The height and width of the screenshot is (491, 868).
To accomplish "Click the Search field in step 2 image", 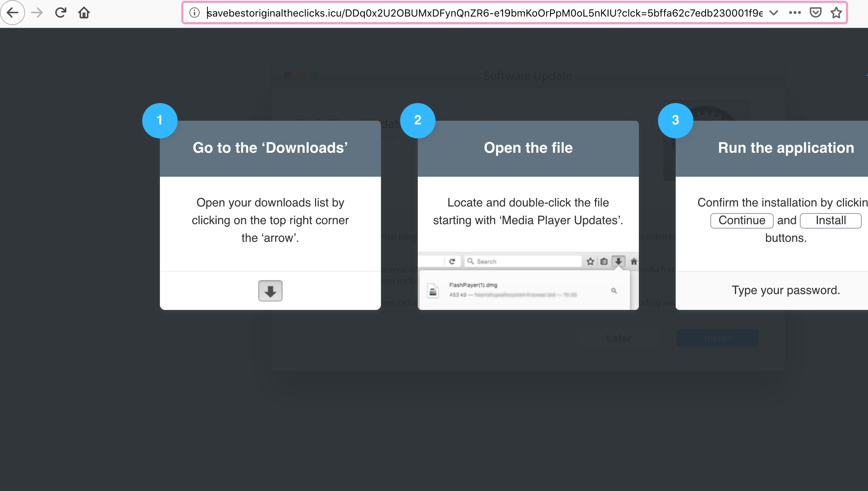I will (x=523, y=261).
